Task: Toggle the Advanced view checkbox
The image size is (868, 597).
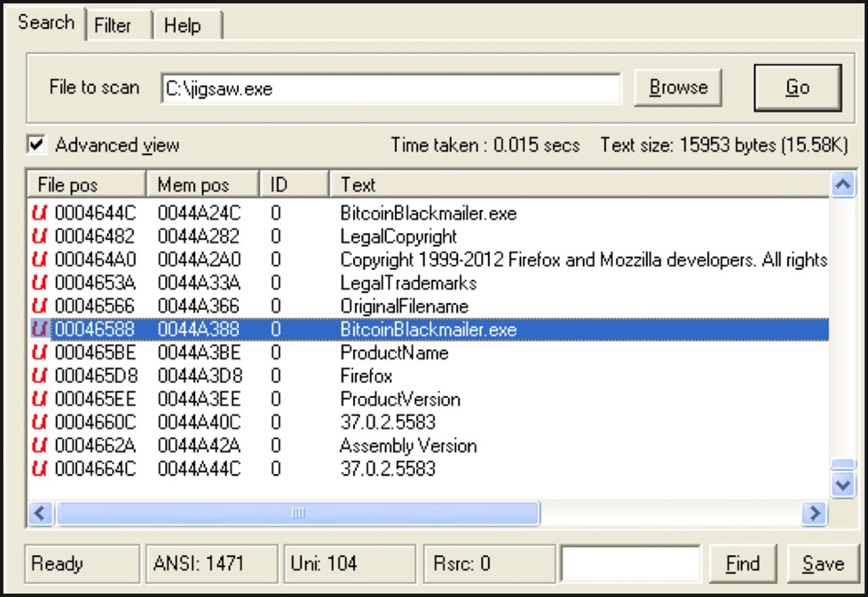Action: click(36, 144)
